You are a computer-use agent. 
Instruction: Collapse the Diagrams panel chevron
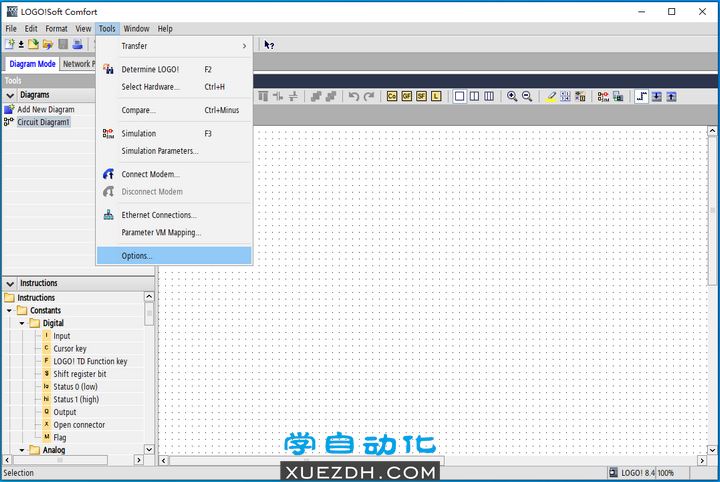click(x=10, y=95)
